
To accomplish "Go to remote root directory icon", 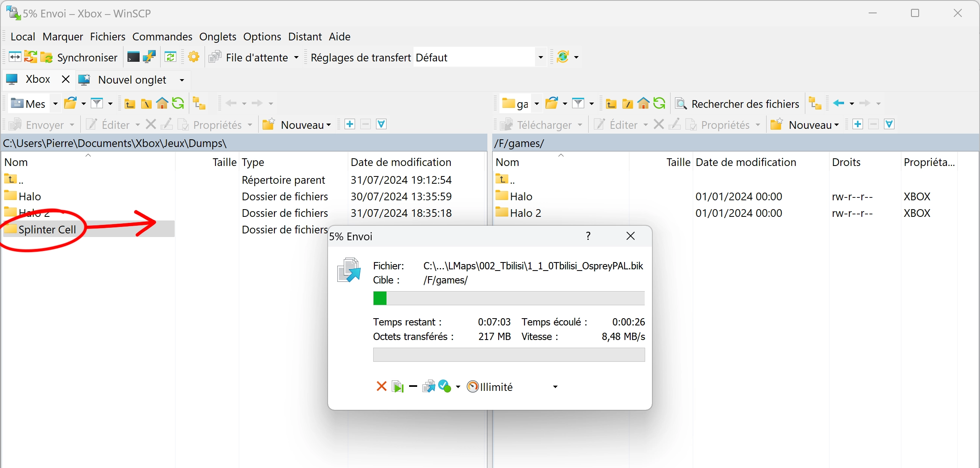I will pos(627,104).
